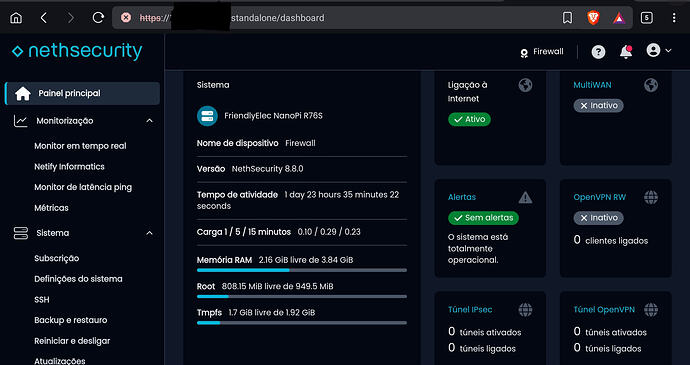Viewport: 690px width, 365px height.
Task: Open Monitor de latência ping
Action: [x=83, y=187]
